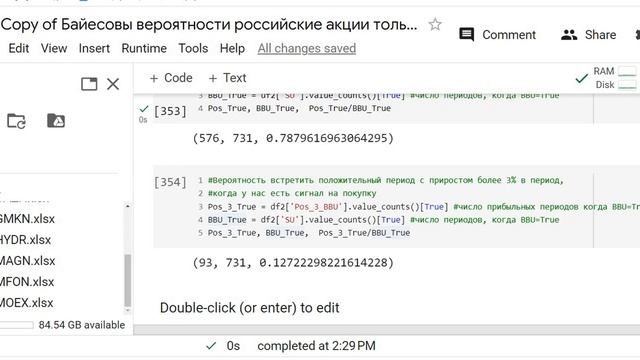640x360 pixels.
Task: Mount Google Drive folder icon
Action: click(56, 121)
